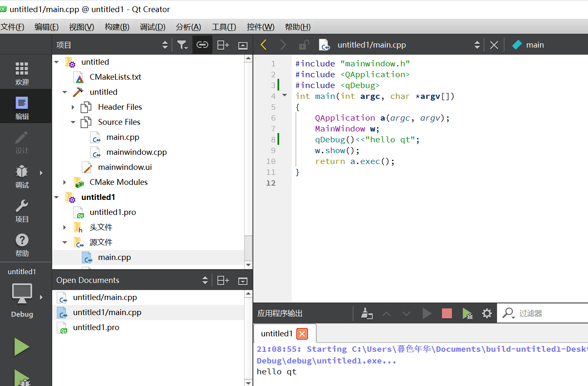Image resolution: width=588 pixels, height=386 pixels.
Task: Stop the running application
Action: tap(447, 313)
